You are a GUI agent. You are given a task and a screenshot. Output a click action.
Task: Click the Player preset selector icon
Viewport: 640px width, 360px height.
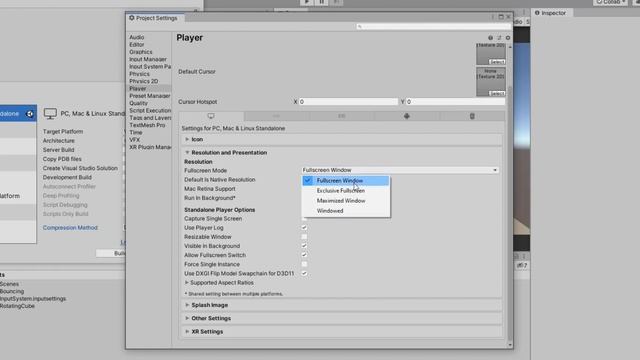499,38
